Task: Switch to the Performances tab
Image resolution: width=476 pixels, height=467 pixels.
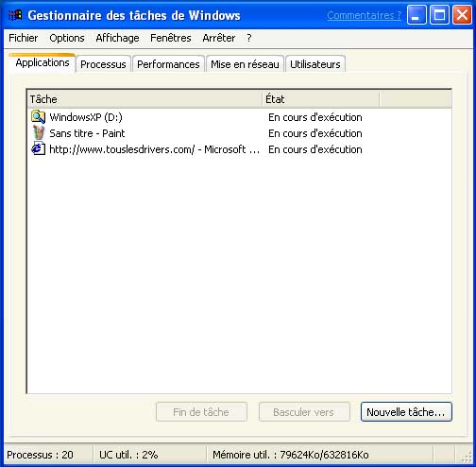Action: click(x=168, y=64)
